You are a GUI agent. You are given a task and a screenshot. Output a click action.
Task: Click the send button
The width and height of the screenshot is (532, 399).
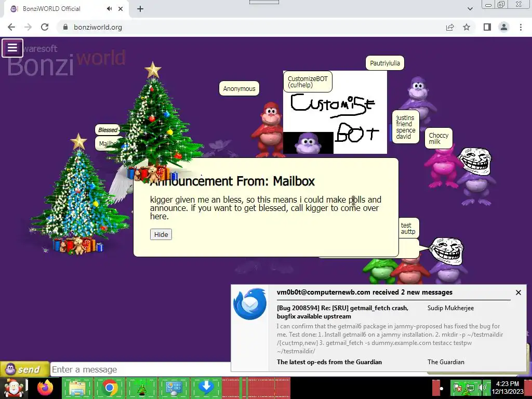pos(24,369)
